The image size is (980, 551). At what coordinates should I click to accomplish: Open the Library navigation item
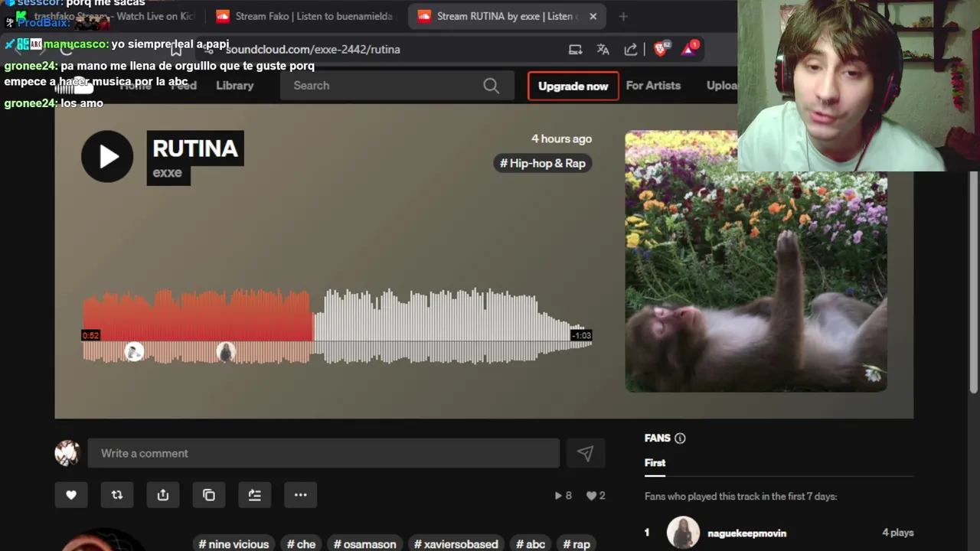[x=235, y=86]
